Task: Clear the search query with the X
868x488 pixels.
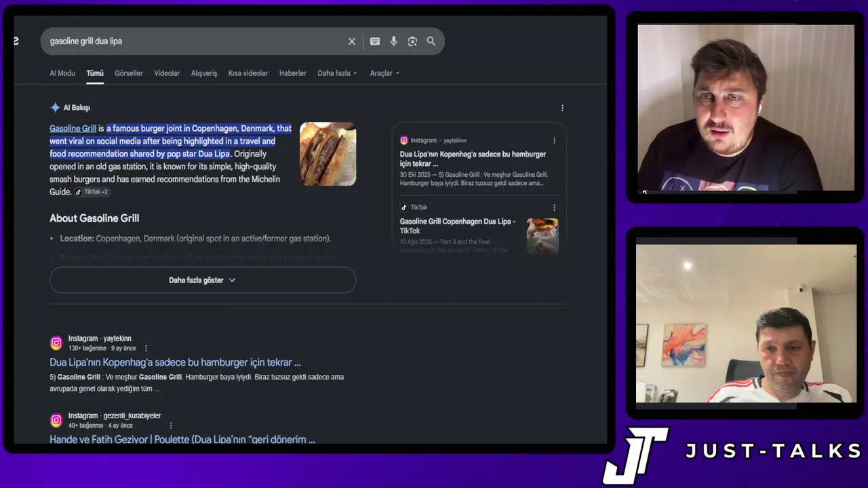Action: (x=352, y=41)
